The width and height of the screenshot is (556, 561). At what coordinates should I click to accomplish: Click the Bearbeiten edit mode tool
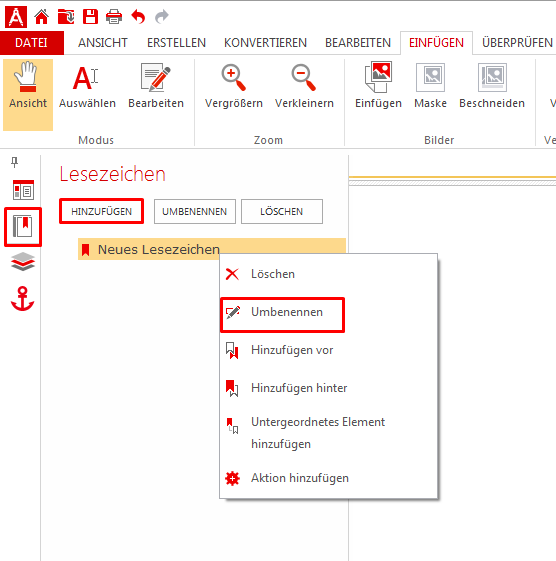coord(156,86)
